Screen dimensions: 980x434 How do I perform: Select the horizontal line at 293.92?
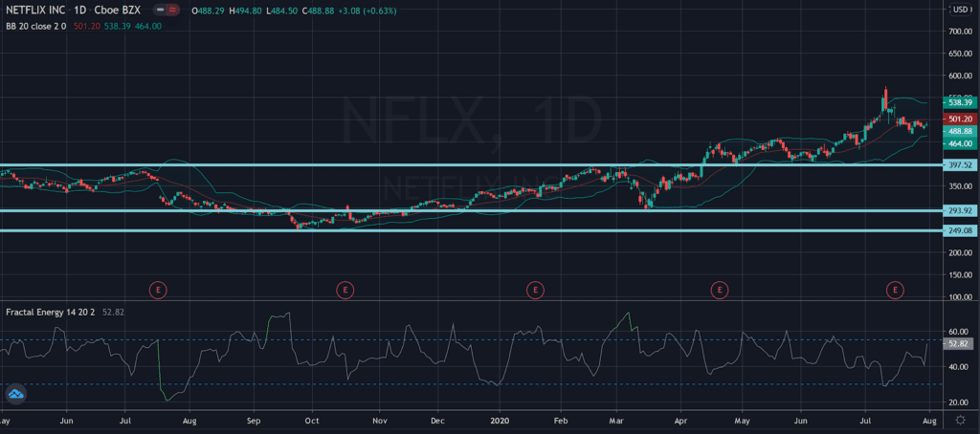[472, 210]
